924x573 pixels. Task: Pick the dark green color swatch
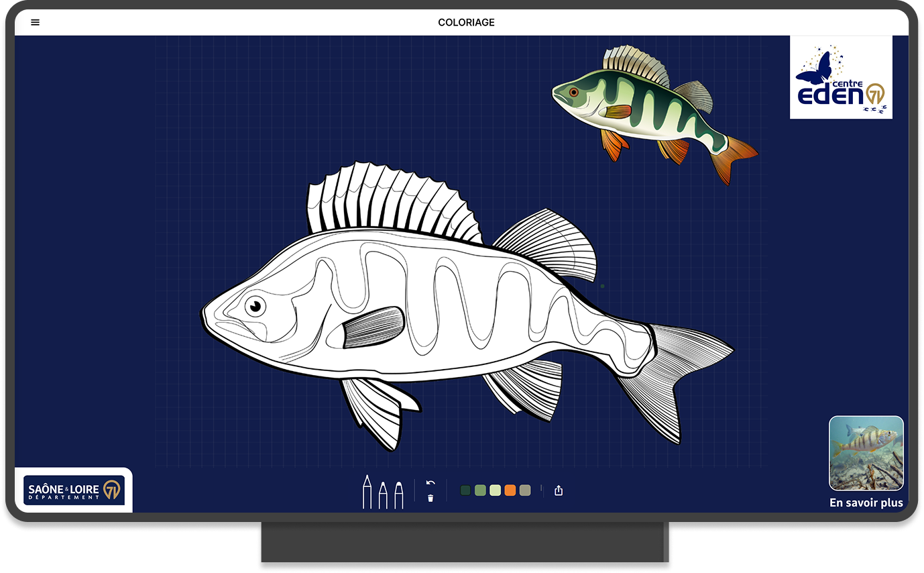click(465, 490)
